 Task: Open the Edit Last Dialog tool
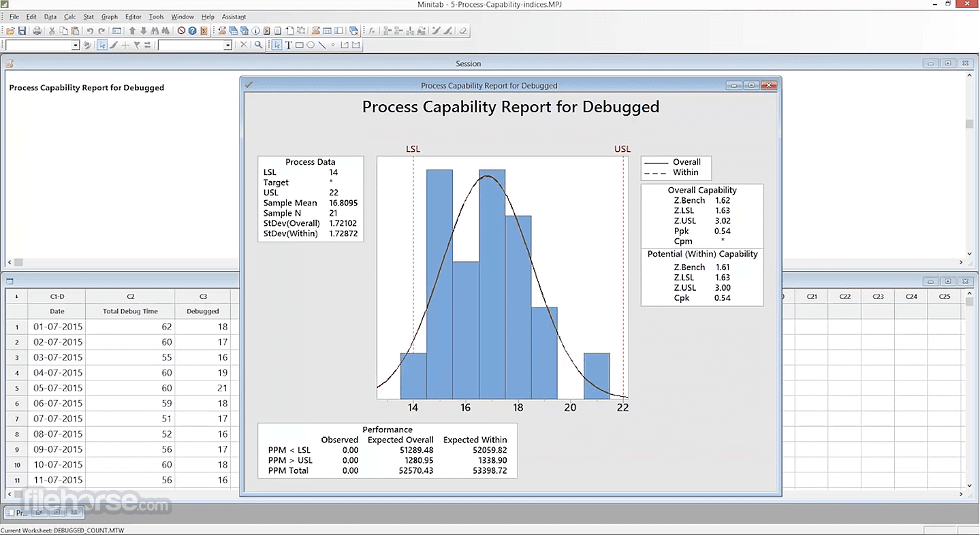[x=116, y=30]
